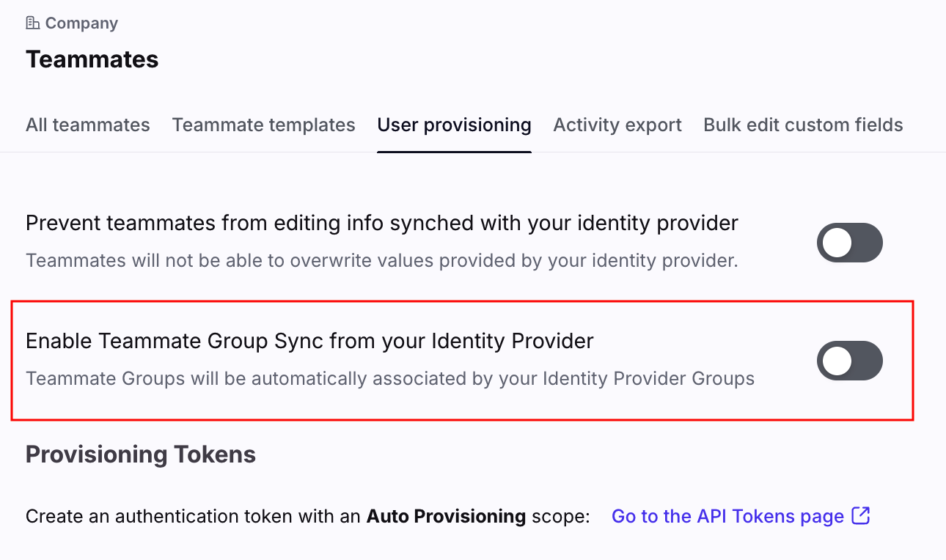Follow the Go to the API Tokens page link
Screen dimensions: 946x560
click(727, 517)
